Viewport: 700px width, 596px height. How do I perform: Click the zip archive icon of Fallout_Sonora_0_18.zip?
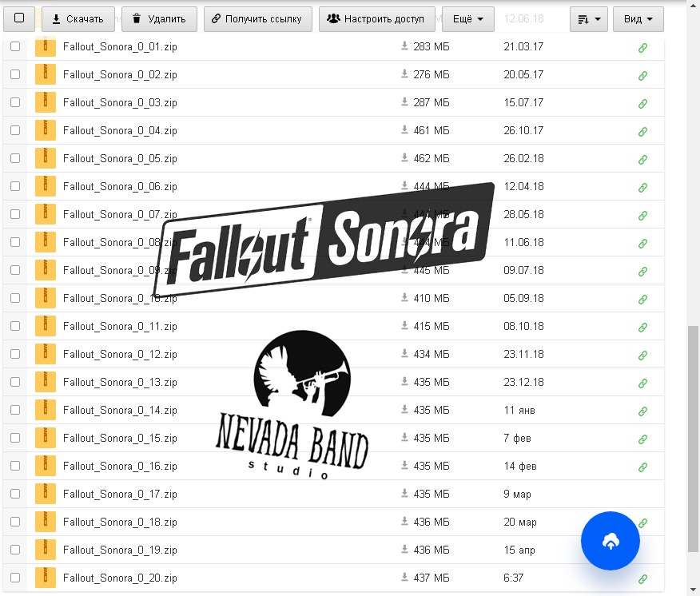(46, 522)
